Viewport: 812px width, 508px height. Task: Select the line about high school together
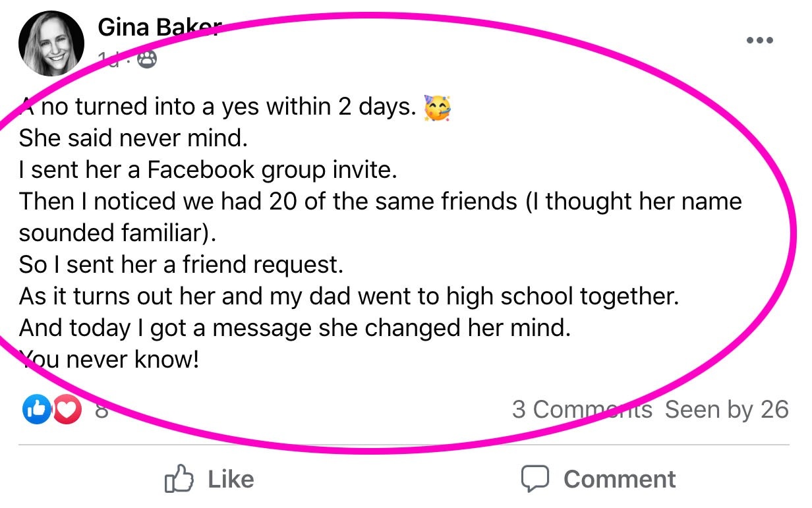[x=349, y=296]
